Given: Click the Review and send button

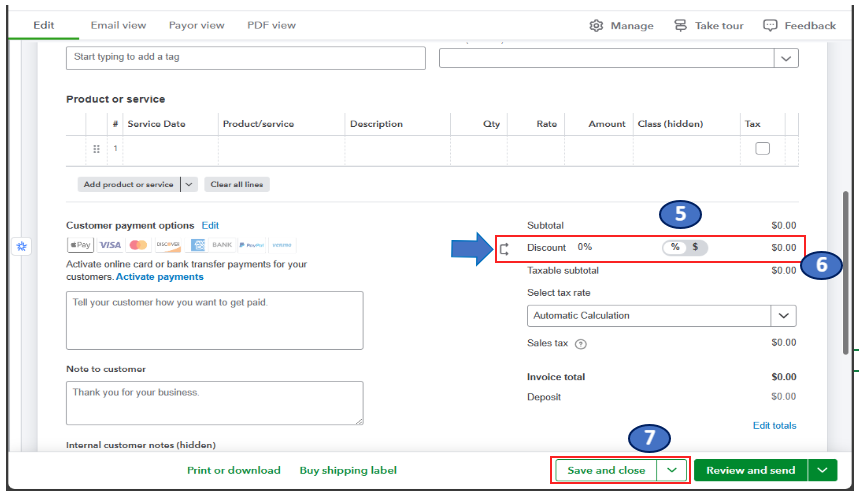Looking at the screenshot, I should tap(751, 470).
